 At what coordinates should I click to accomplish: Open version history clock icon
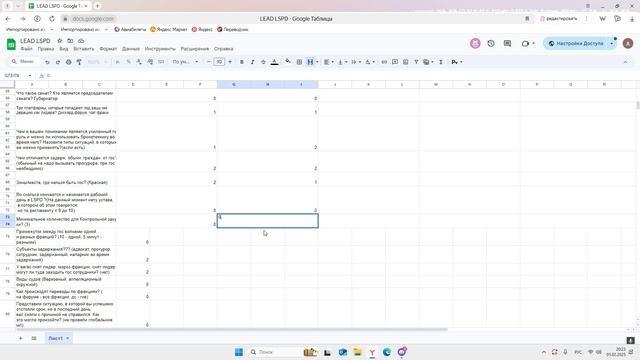[491, 43]
